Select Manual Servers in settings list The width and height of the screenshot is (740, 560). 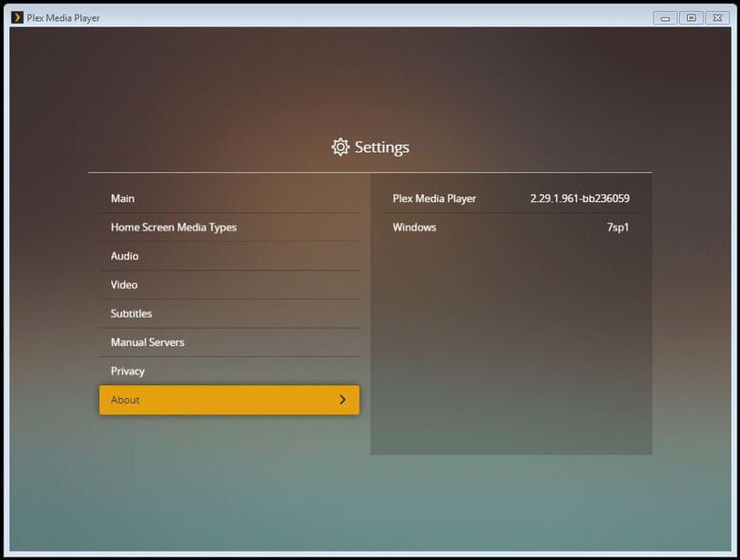click(228, 342)
